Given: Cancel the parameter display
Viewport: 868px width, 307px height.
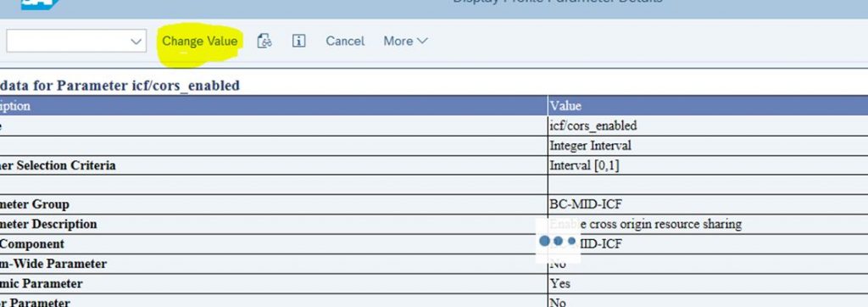Looking at the screenshot, I should click(345, 41).
